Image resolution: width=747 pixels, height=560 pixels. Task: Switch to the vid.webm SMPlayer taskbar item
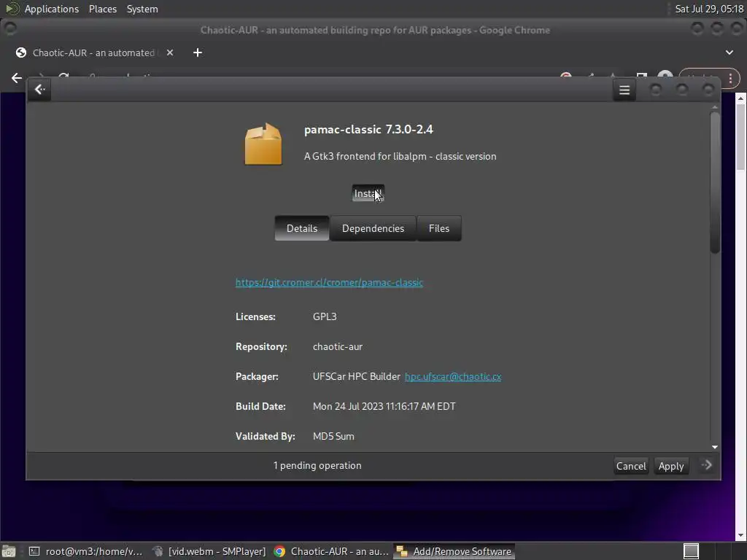209,551
